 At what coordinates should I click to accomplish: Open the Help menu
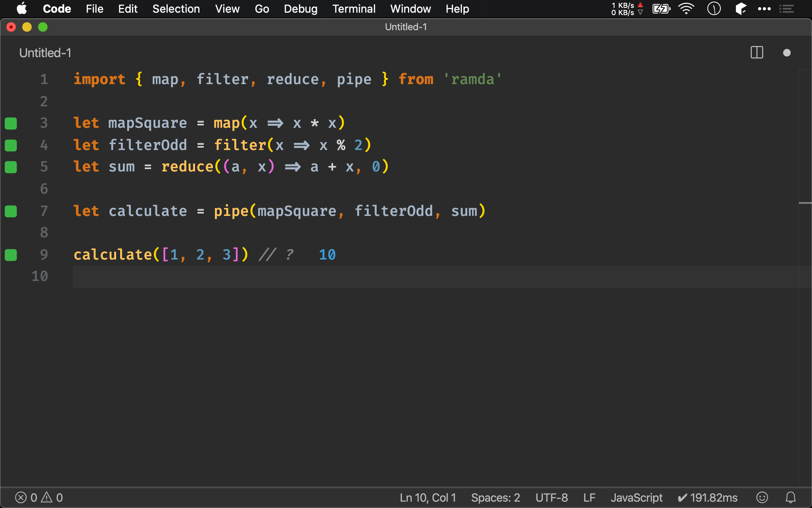(x=457, y=9)
